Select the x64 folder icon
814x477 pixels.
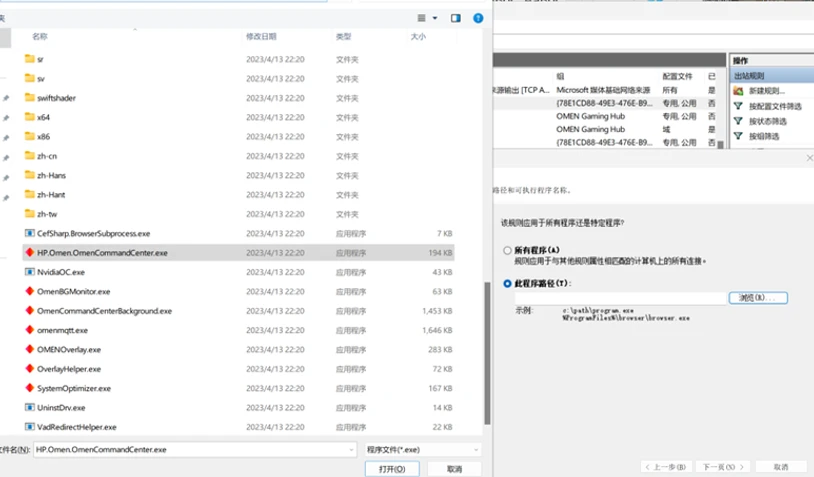(30, 117)
